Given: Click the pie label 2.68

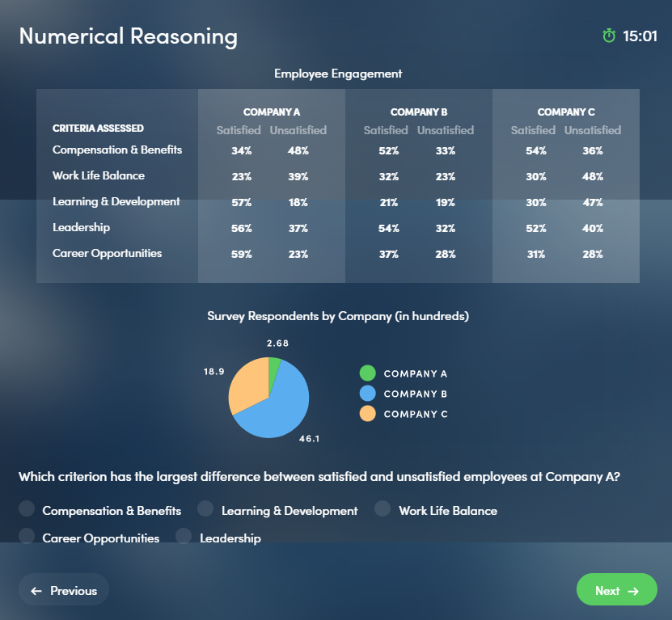Looking at the screenshot, I should (277, 344).
